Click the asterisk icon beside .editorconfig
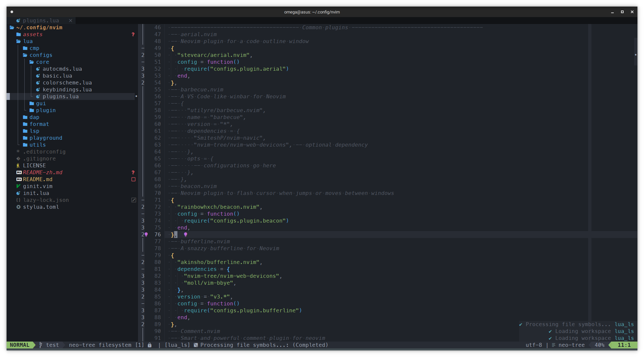644x357 pixels. 18,152
